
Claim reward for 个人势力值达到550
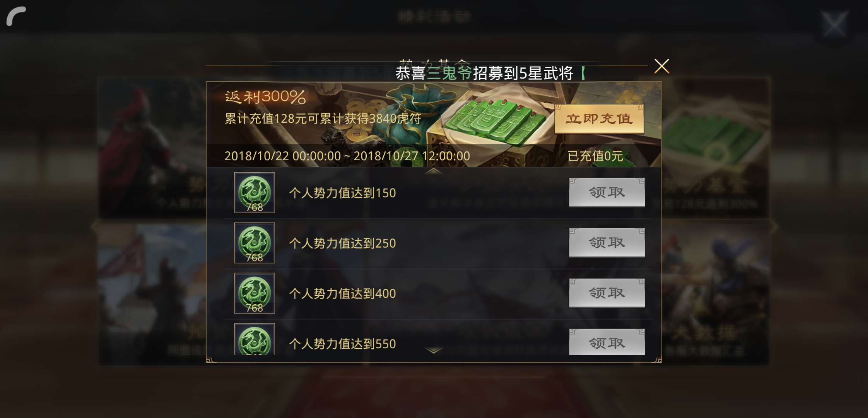point(607,342)
